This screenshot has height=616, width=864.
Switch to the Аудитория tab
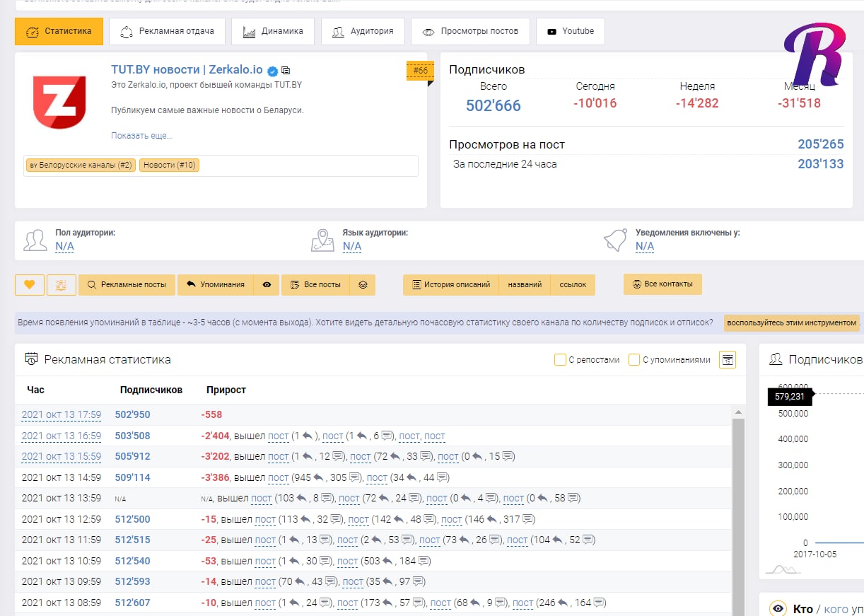363,32
